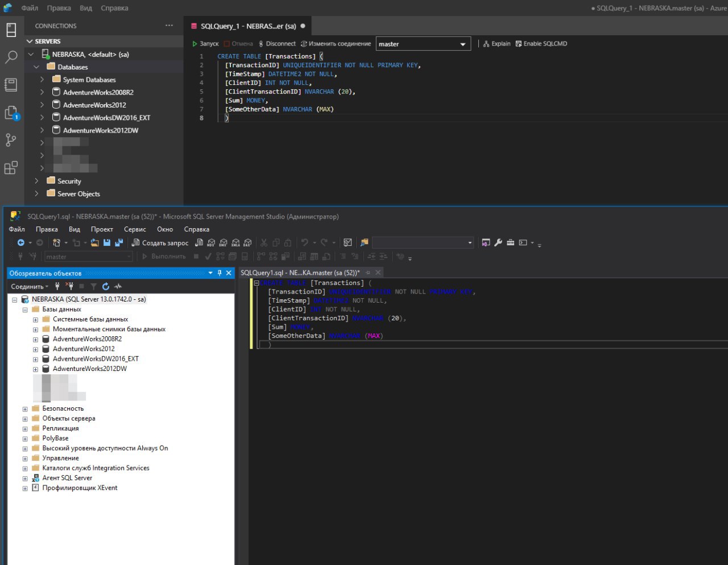728x565 pixels.
Task: Expand the Security folder in Azure Data Studio
Action: pyautogui.click(x=36, y=181)
